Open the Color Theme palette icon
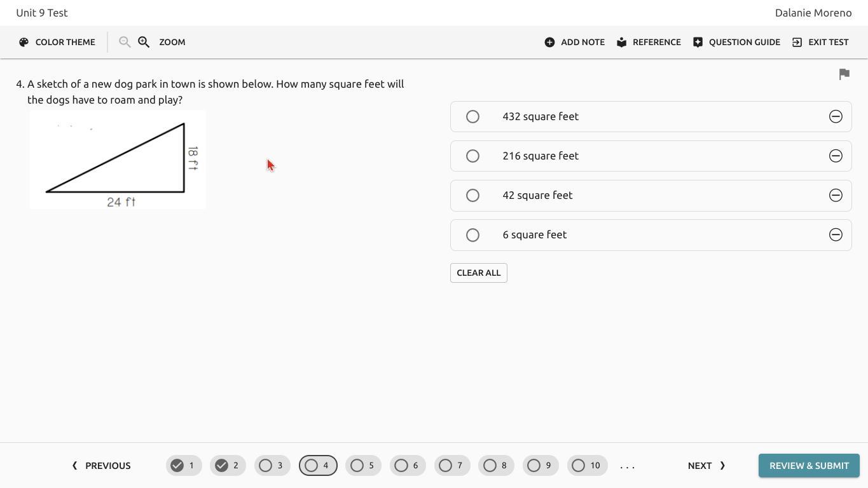The width and height of the screenshot is (868, 488). pyautogui.click(x=24, y=42)
